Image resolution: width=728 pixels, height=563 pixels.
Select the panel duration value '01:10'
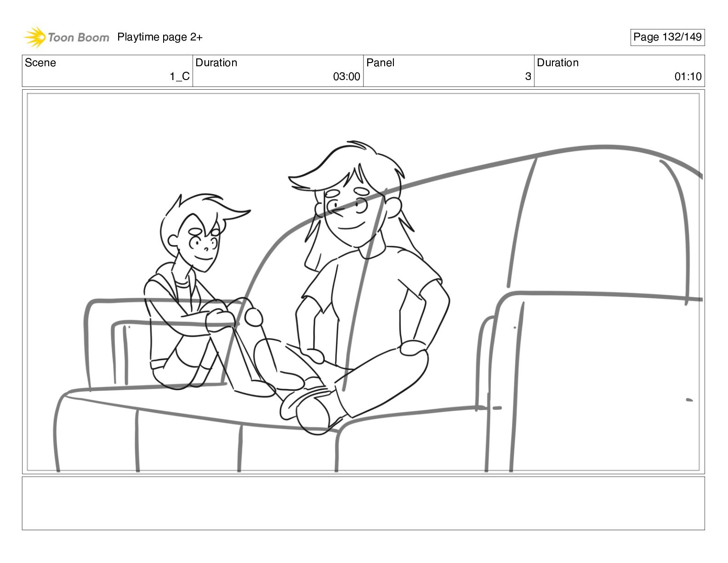(688, 77)
